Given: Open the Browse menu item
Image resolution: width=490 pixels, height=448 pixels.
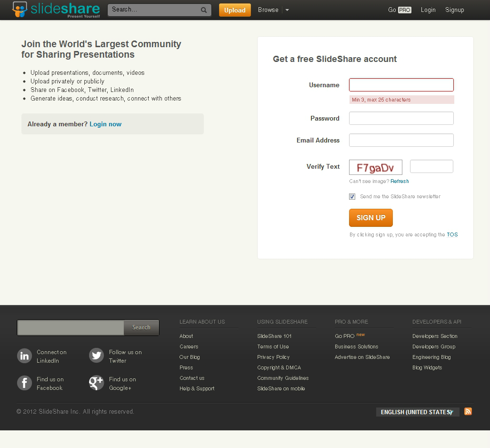Looking at the screenshot, I should tap(268, 10).
